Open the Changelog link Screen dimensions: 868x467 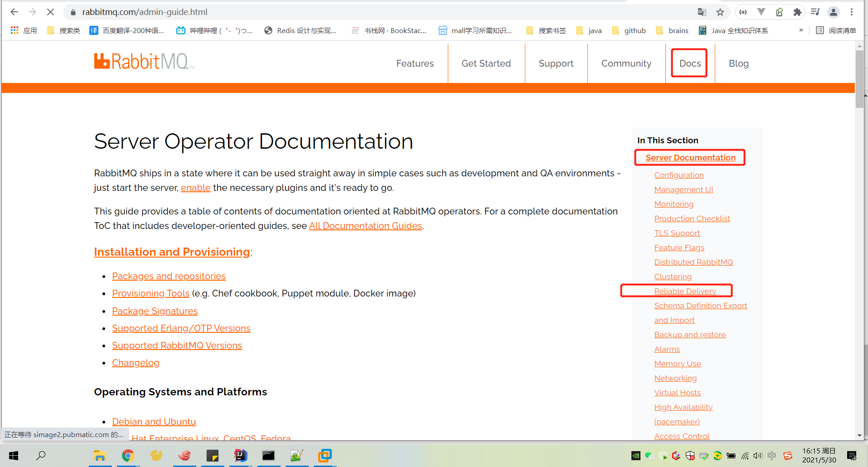pos(136,363)
